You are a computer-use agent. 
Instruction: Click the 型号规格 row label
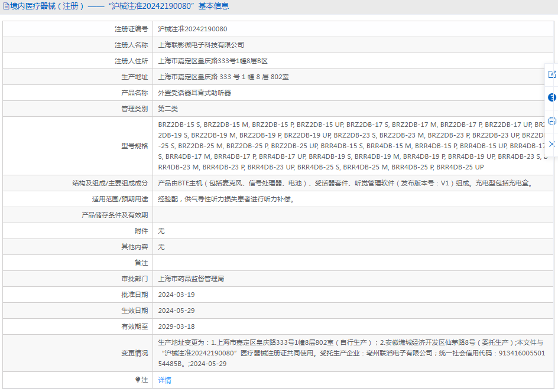(x=135, y=146)
